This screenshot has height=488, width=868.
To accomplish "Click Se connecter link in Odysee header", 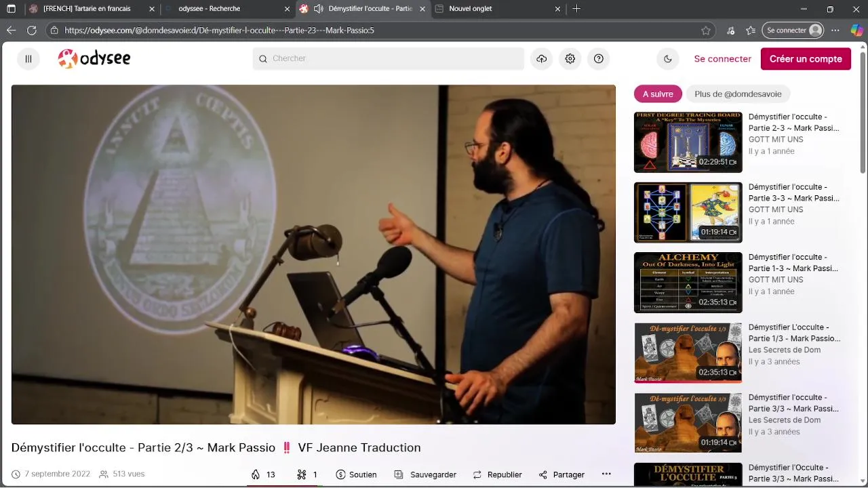I will click(x=723, y=59).
